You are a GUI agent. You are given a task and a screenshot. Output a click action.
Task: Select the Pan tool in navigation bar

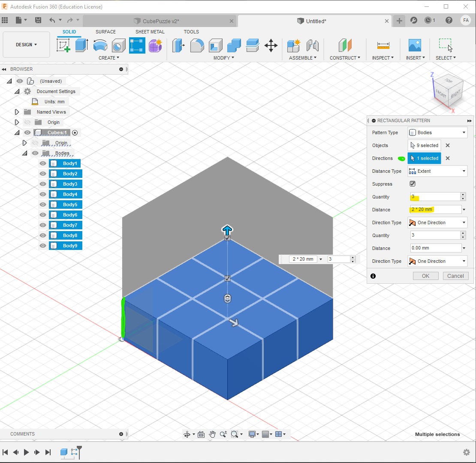coord(212,434)
